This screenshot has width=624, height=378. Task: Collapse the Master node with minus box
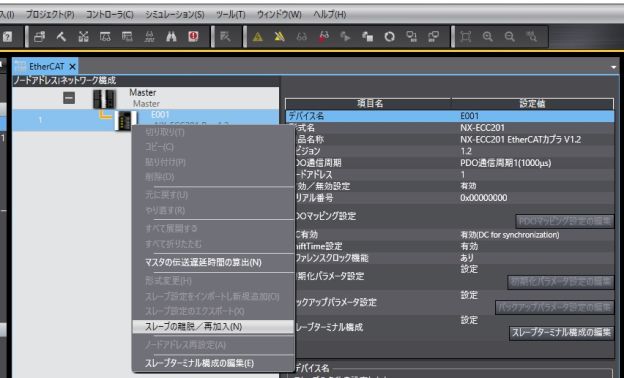pyautogui.click(x=69, y=98)
